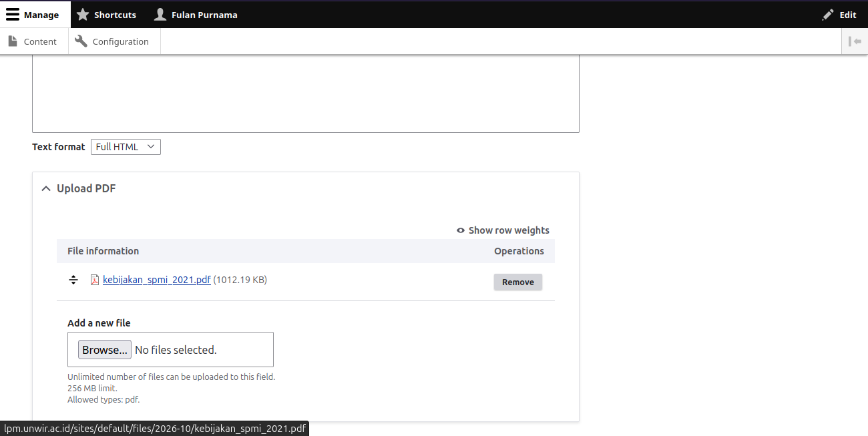868x436 pixels.
Task: Click the Operations column header
Action: [519, 251]
